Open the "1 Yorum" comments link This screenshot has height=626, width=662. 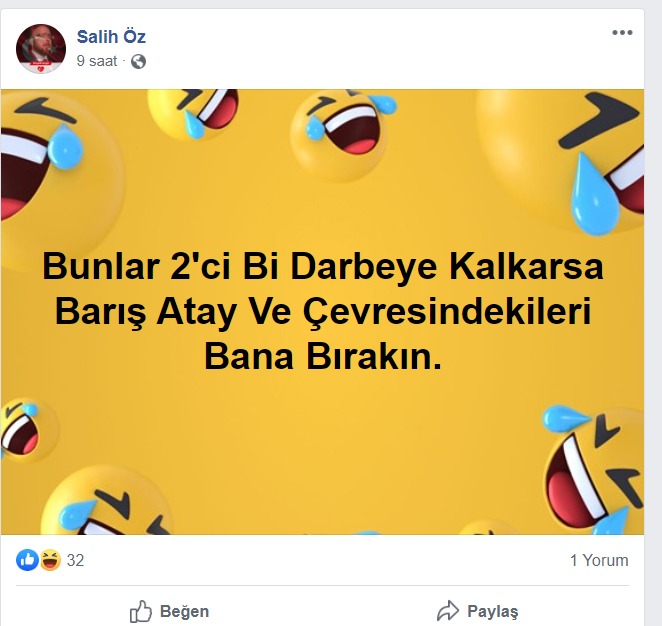click(x=599, y=561)
